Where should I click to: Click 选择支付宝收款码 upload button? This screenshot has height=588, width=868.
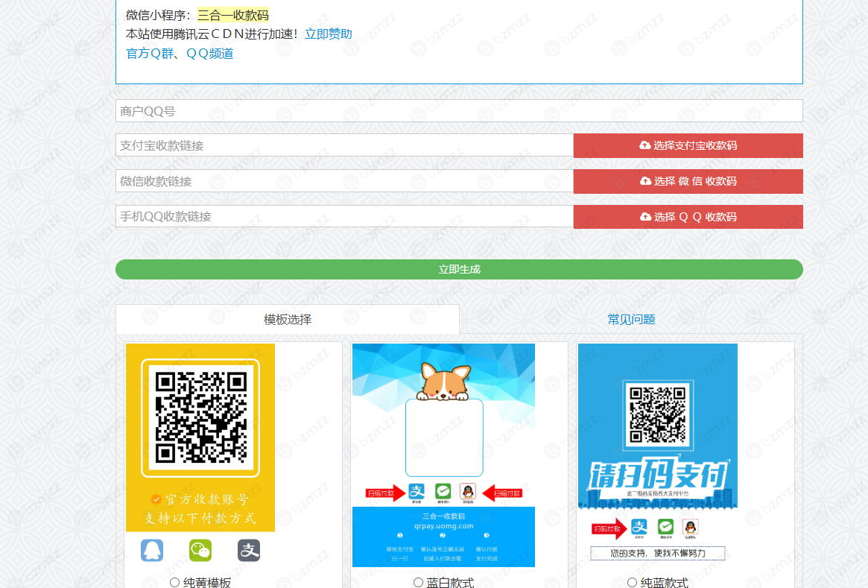(688, 145)
